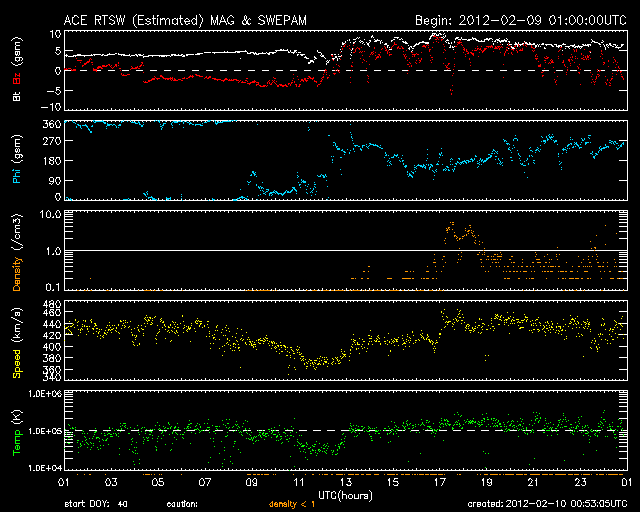Click the "340" tick on the Speed axis
640x512 pixels.
pyautogui.click(x=52, y=377)
